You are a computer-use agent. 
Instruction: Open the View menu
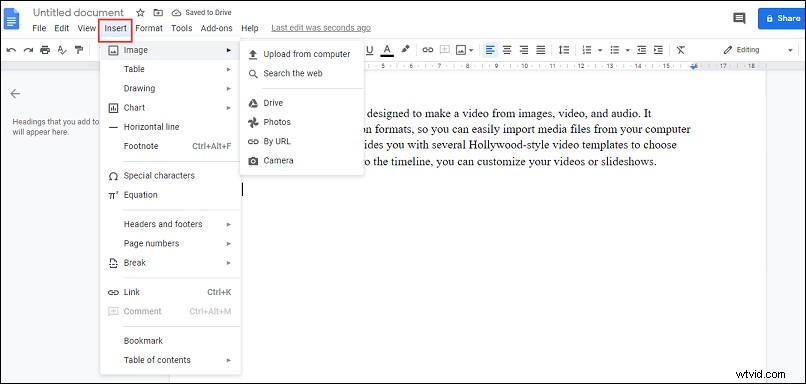86,28
